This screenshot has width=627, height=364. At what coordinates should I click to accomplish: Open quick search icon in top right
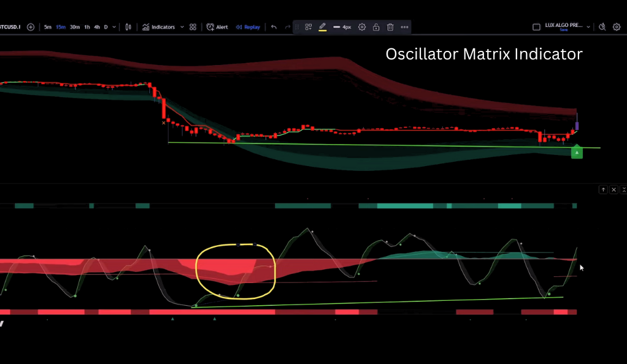pyautogui.click(x=602, y=27)
